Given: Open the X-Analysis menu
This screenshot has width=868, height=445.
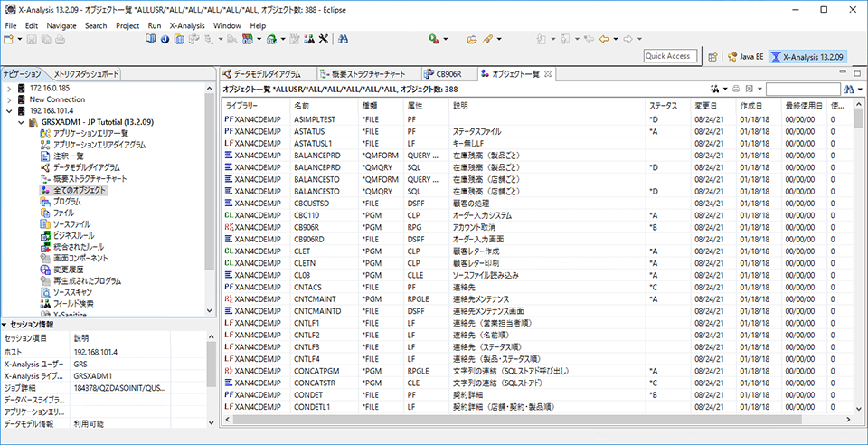Looking at the screenshot, I should (x=187, y=25).
